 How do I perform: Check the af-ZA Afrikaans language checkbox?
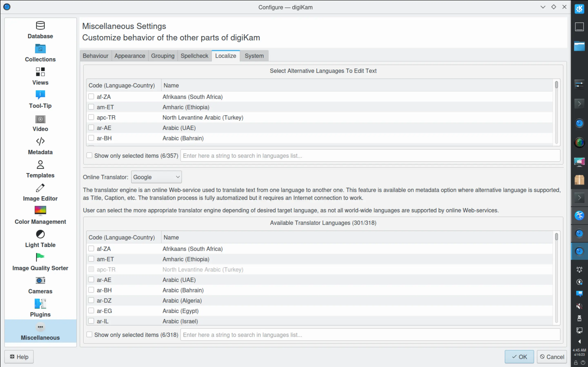tap(91, 96)
